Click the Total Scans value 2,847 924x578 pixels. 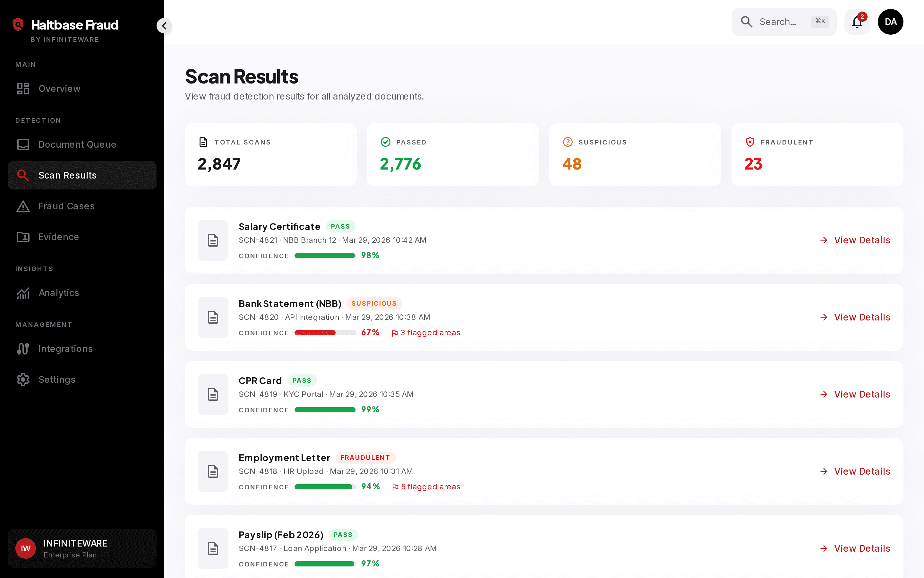click(x=219, y=164)
